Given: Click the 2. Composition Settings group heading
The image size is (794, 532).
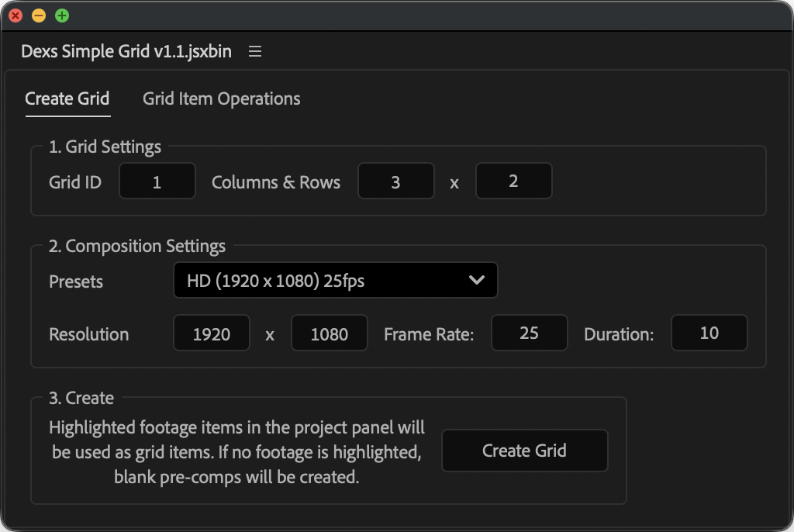Looking at the screenshot, I should pyautogui.click(x=137, y=247).
